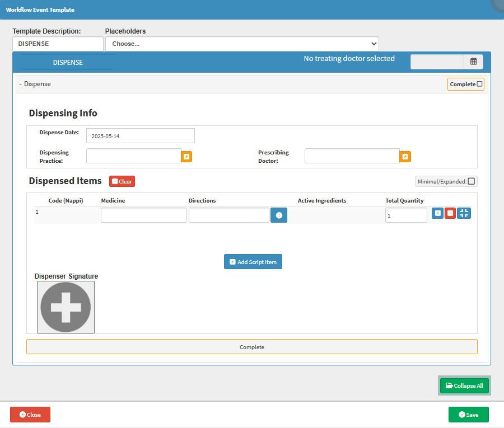Viewport: 504px width, 428px height.
Task: Click the row compress arrows icon
Action: point(464,213)
